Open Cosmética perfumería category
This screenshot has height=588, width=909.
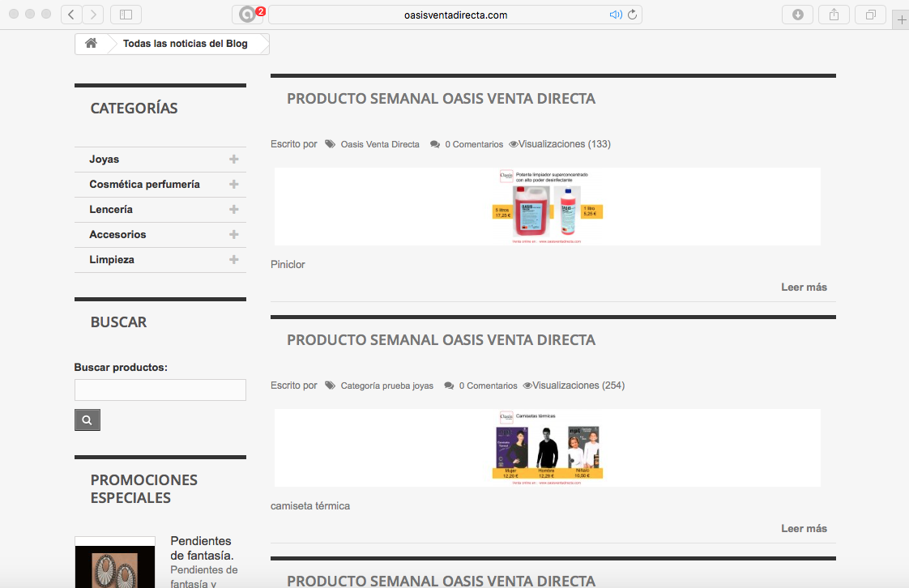tap(144, 184)
